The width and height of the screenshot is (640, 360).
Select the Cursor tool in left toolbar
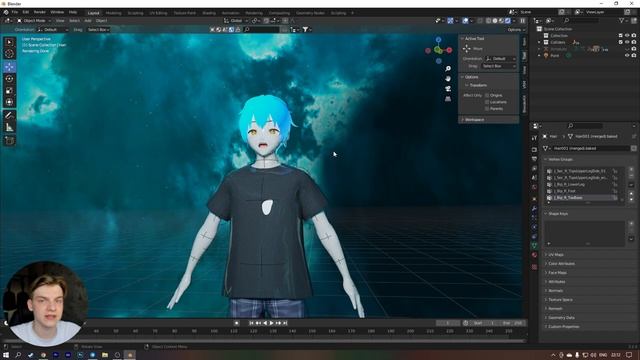coord(9,53)
